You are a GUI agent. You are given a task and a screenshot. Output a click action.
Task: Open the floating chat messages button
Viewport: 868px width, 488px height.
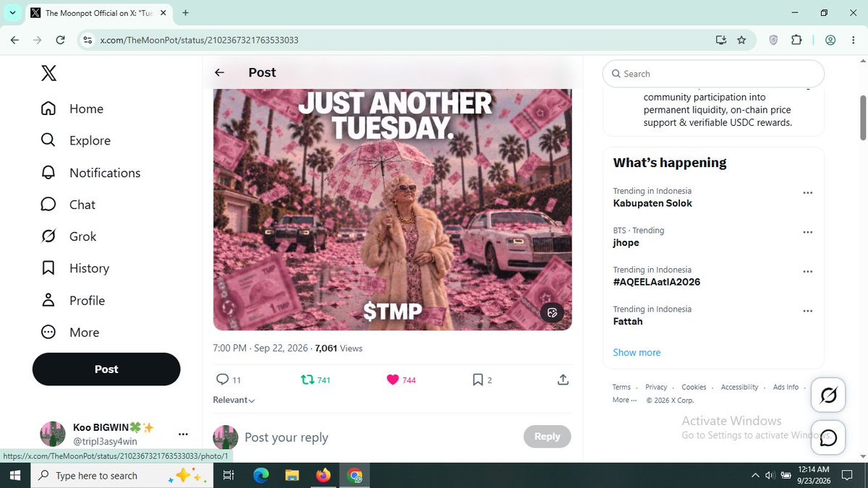829,438
